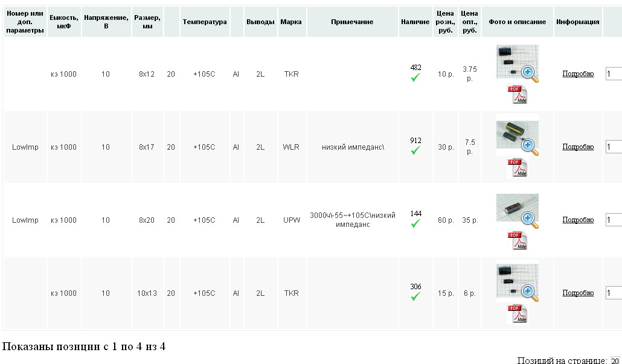
Task: Open Подробно link for TKR 10x13 row
Action: tap(578, 293)
